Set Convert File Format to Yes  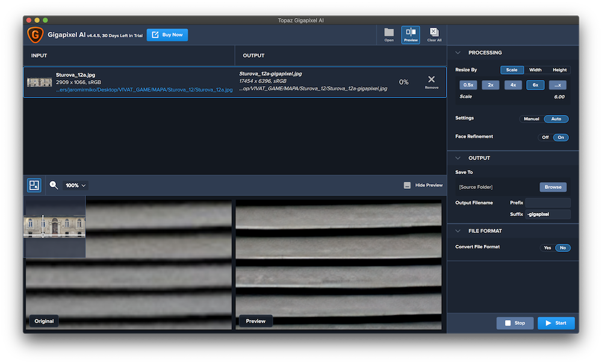pyautogui.click(x=547, y=247)
